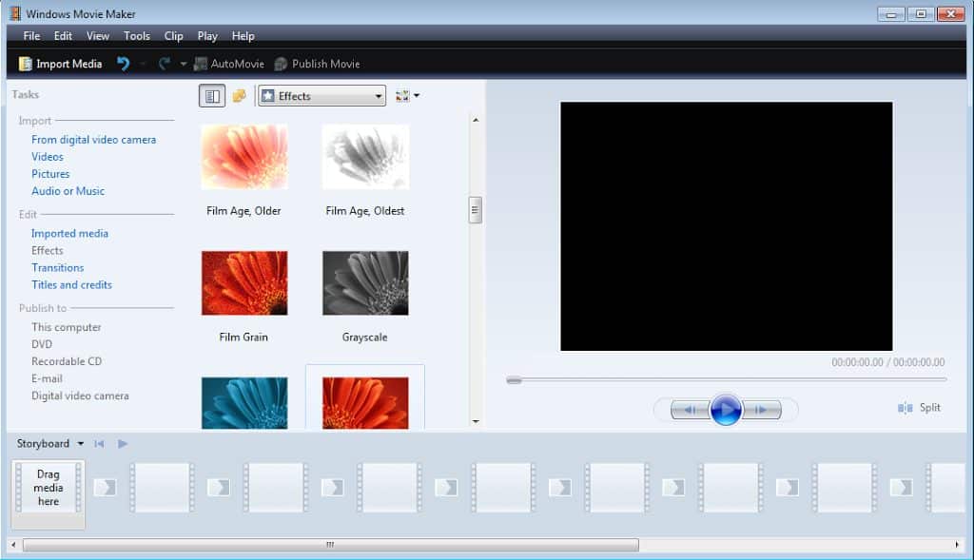Open the Transitions link under Edit

[58, 267]
